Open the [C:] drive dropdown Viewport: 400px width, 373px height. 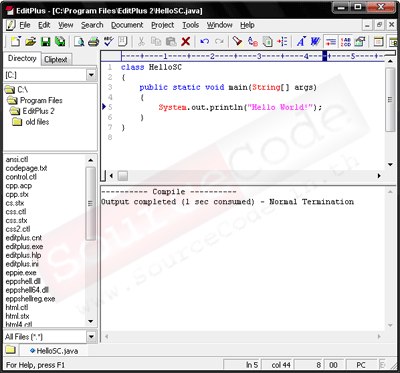tap(92, 75)
